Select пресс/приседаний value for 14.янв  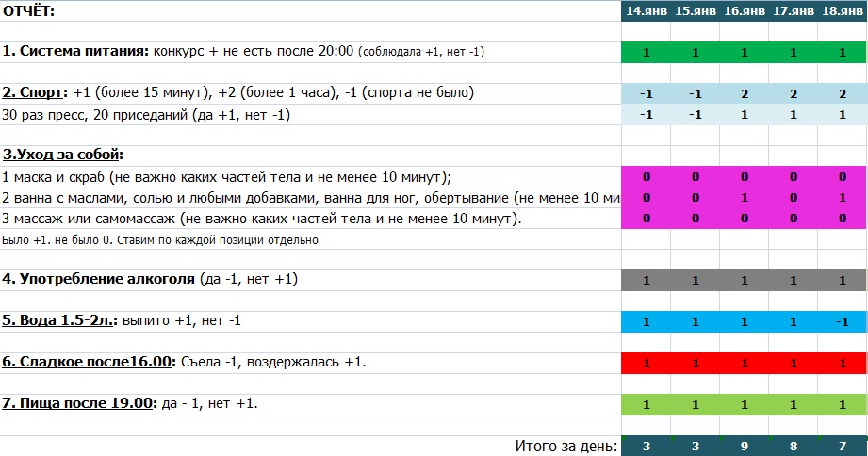tap(646, 115)
